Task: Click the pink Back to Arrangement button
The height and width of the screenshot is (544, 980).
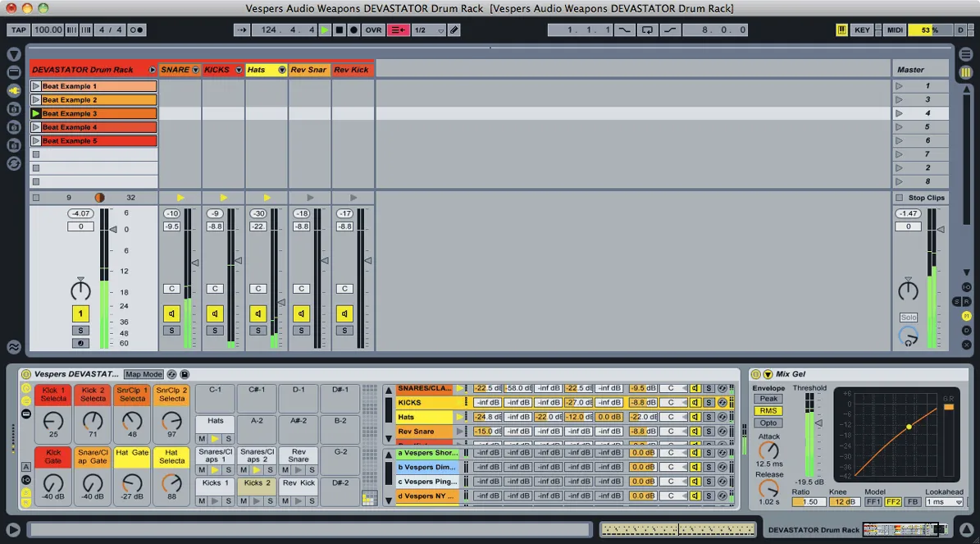Action: coord(398,30)
